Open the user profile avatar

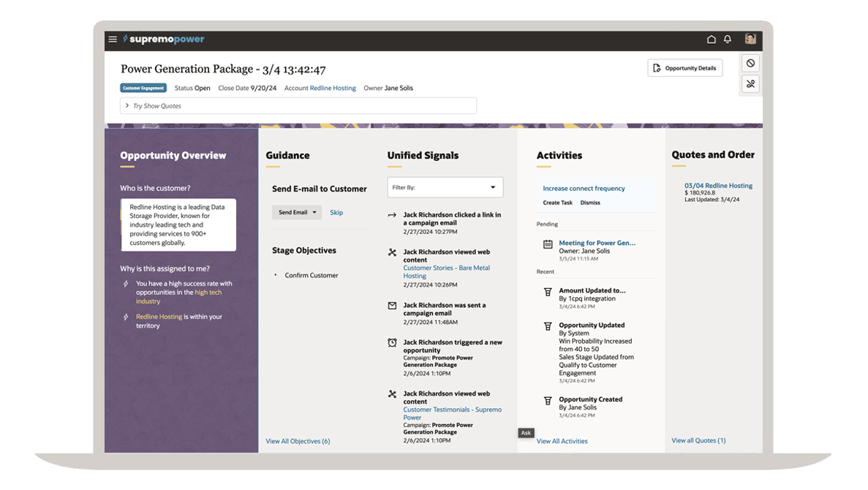[750, 39]
